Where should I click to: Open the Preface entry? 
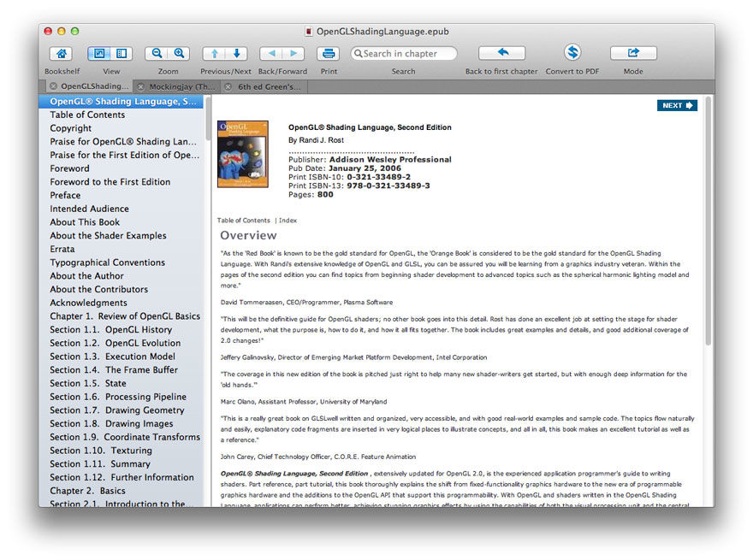(121, 195)
